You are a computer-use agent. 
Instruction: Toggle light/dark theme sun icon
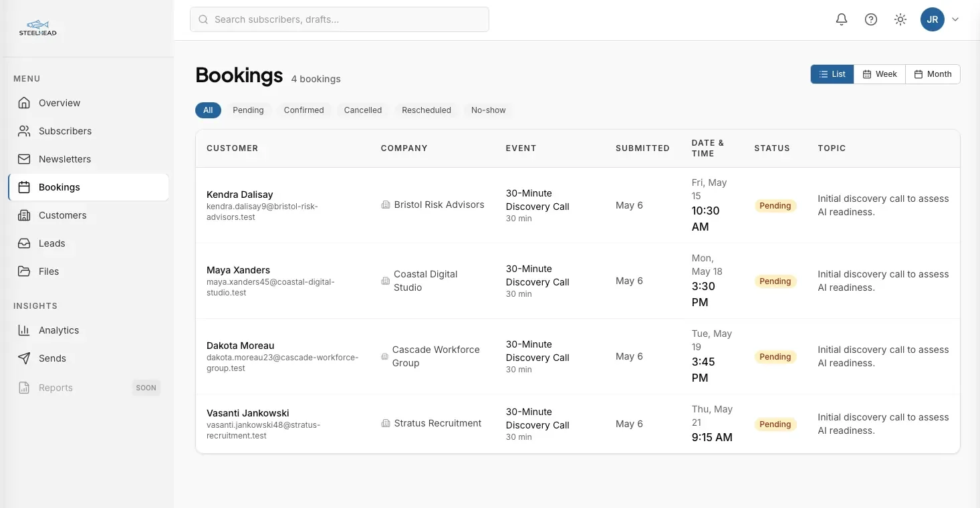(x=900, y=19)
